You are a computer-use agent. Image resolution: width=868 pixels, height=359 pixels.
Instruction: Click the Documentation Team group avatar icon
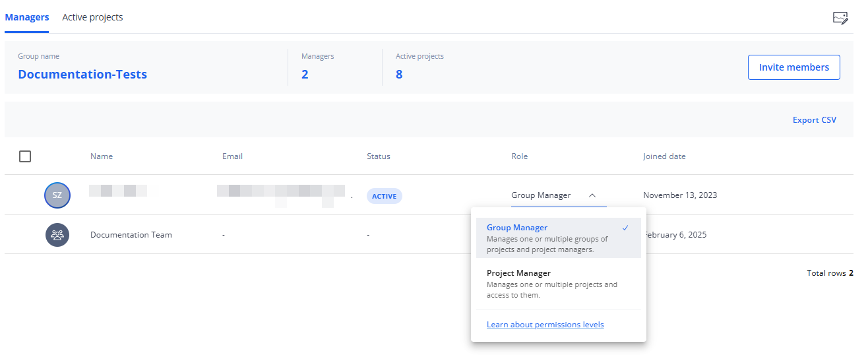tap(57, 235)
